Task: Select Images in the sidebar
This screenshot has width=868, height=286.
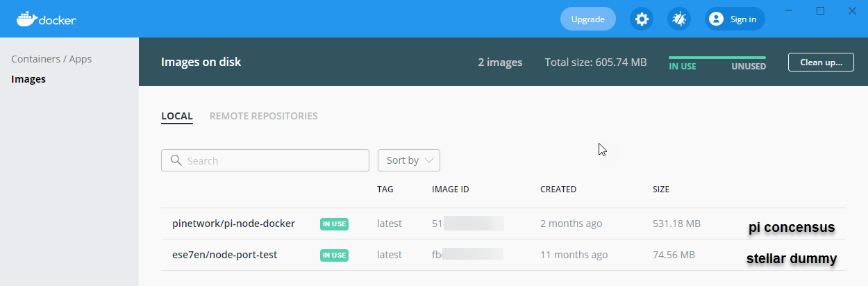Action: [28, 79]
